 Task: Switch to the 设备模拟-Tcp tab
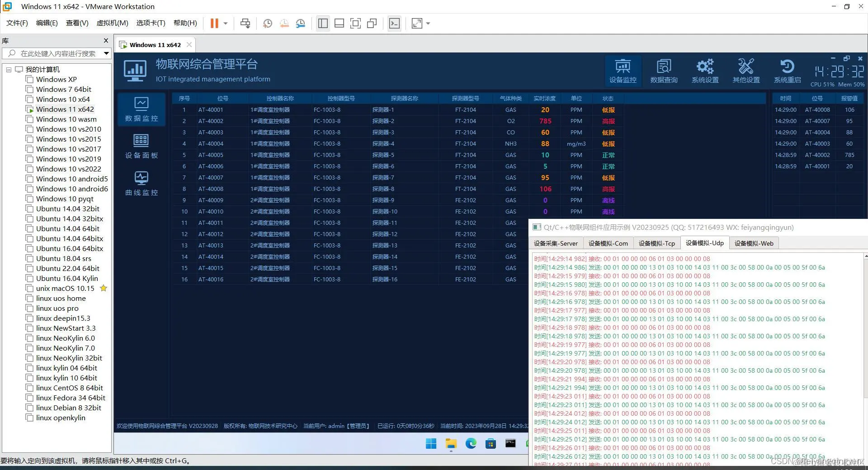click(657, 243)
